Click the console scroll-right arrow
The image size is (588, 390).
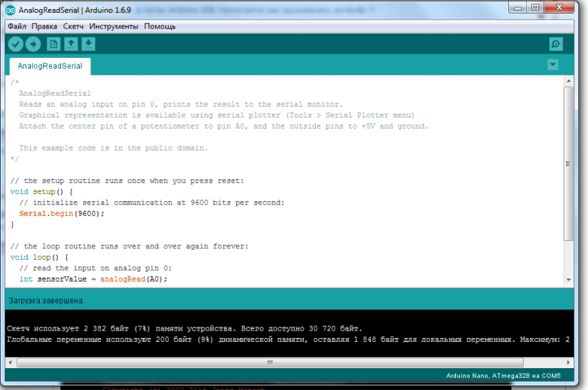(x=568, y=362)
